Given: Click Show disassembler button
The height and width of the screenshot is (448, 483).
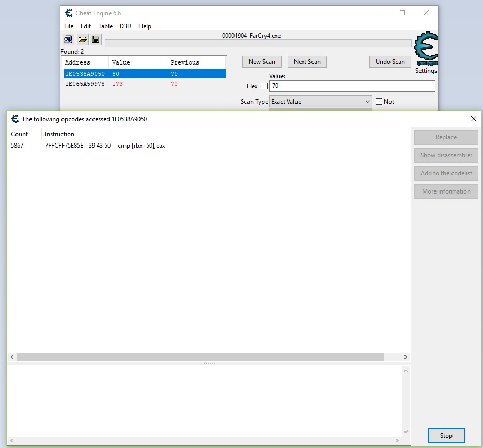Looking at the screenshot, I should [446, 155].
